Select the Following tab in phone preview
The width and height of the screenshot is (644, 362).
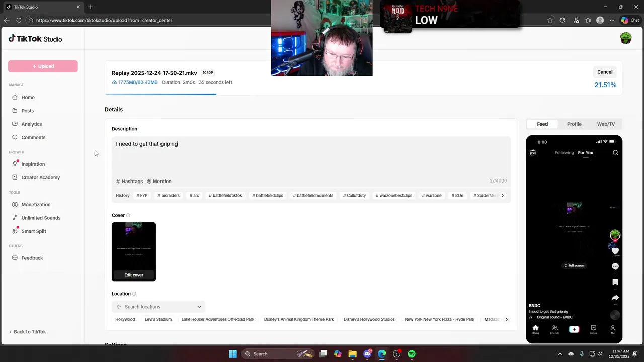pyautogui.click(x=564, y=153)
